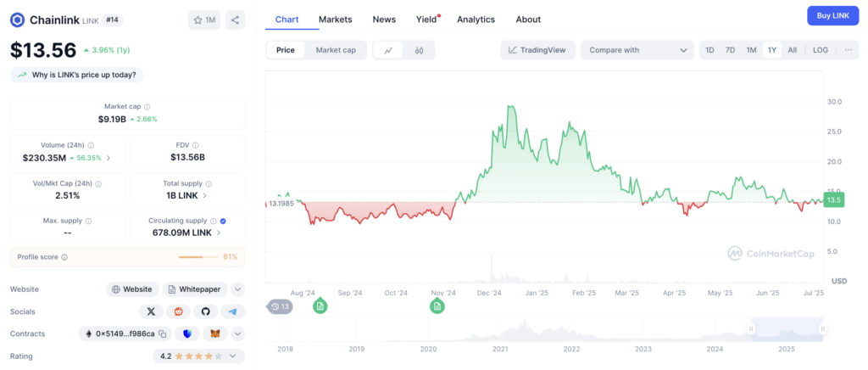This screenshot has width=868, height=370.
Task: Expand Volume (24h) details chevron
Action: (x=108, y=158)
